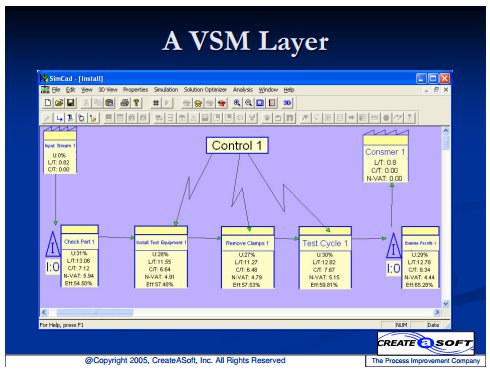Click the Open folder toolbar icon
Image resolution: width=490 pixels, height=374 pixels.
point(59,103)
